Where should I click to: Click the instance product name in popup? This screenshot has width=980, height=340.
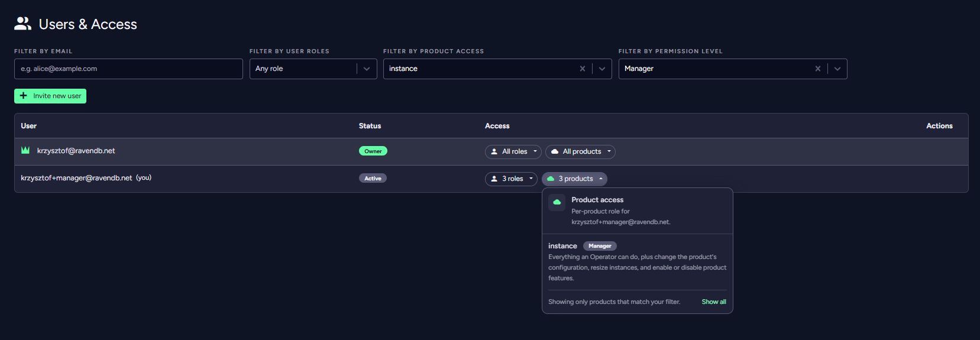point(562,246)
